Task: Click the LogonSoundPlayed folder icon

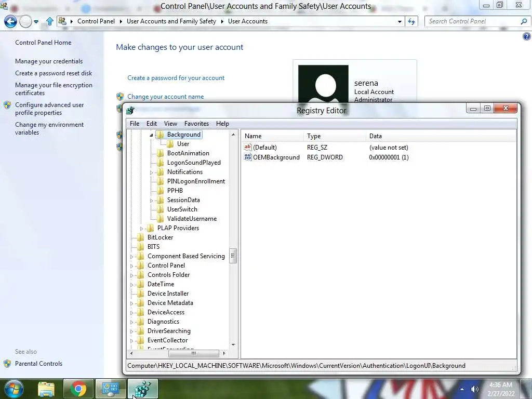Action: click(160, 163)
